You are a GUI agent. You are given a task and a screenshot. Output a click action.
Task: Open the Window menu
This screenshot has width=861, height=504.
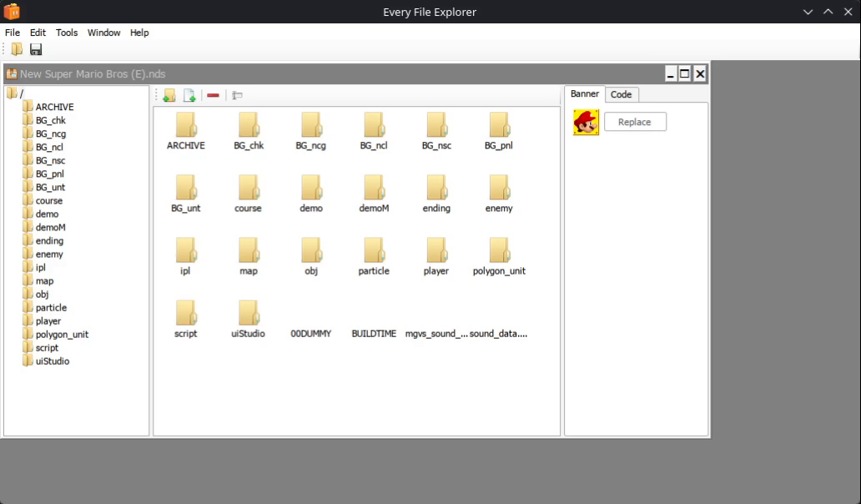point(103,33)
